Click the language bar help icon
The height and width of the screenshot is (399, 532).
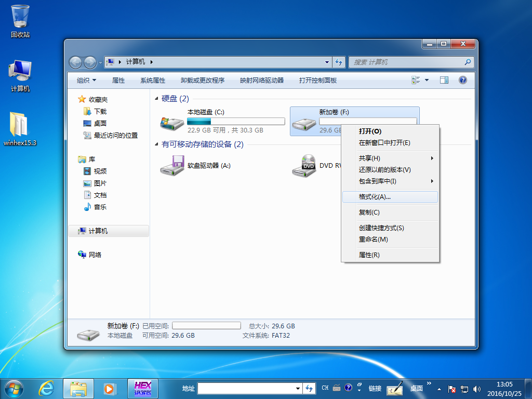(348, 388)
